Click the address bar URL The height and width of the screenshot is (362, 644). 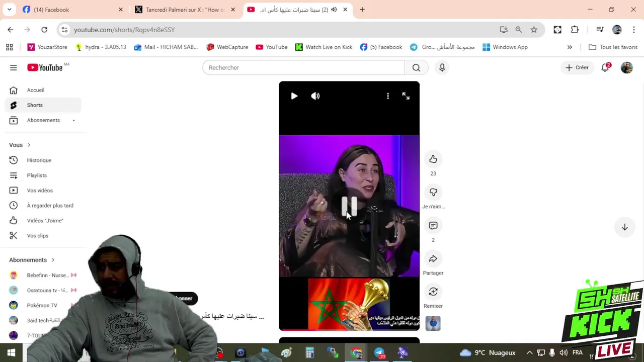(124, 30)
